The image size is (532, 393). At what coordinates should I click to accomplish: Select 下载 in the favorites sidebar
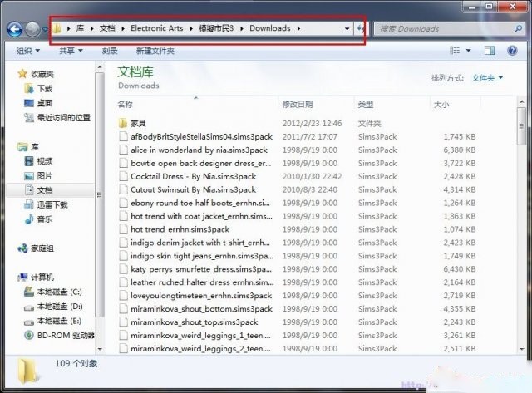pyautogui.click(x=44, y=88)
